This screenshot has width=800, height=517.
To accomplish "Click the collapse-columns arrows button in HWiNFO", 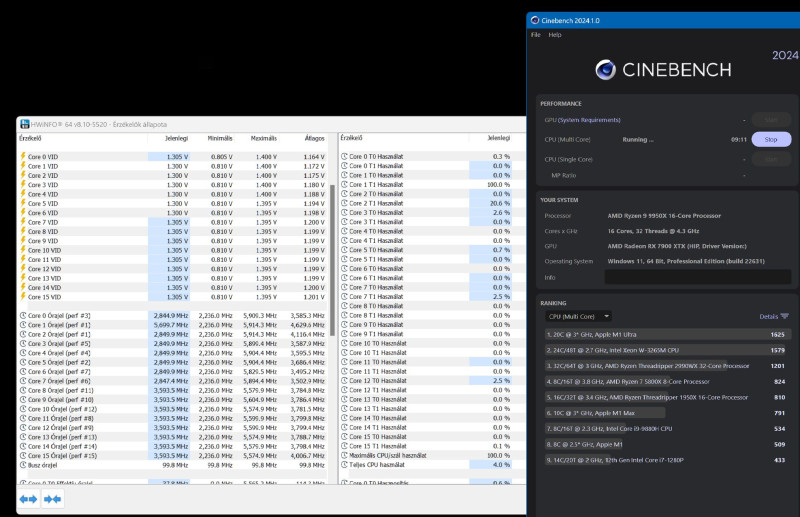I will 52,499.
